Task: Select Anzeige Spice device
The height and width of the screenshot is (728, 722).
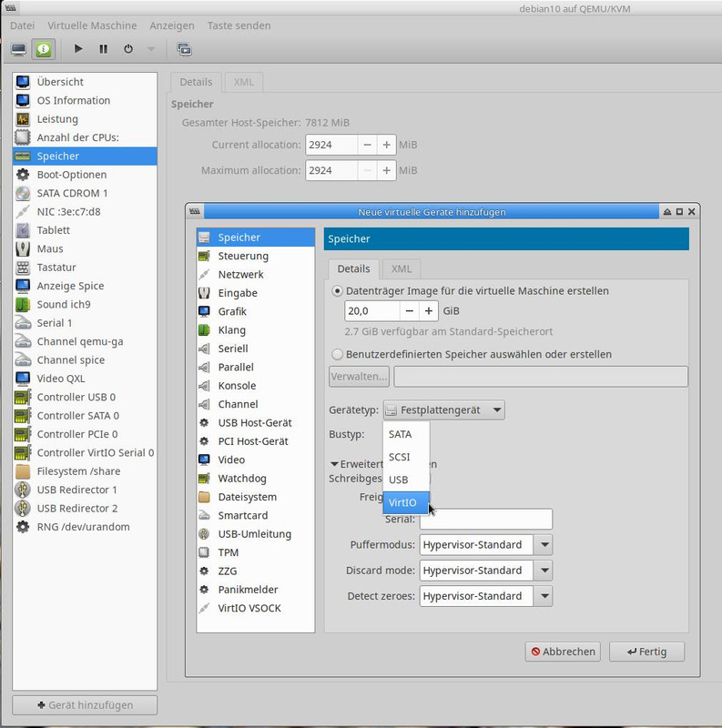Action: pos(85,286)
